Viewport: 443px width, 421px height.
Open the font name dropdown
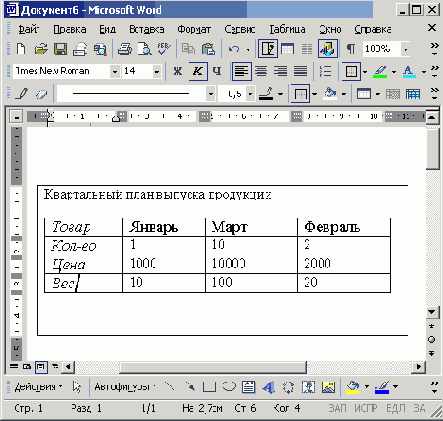pyautogui.click(x=115, y=71)
